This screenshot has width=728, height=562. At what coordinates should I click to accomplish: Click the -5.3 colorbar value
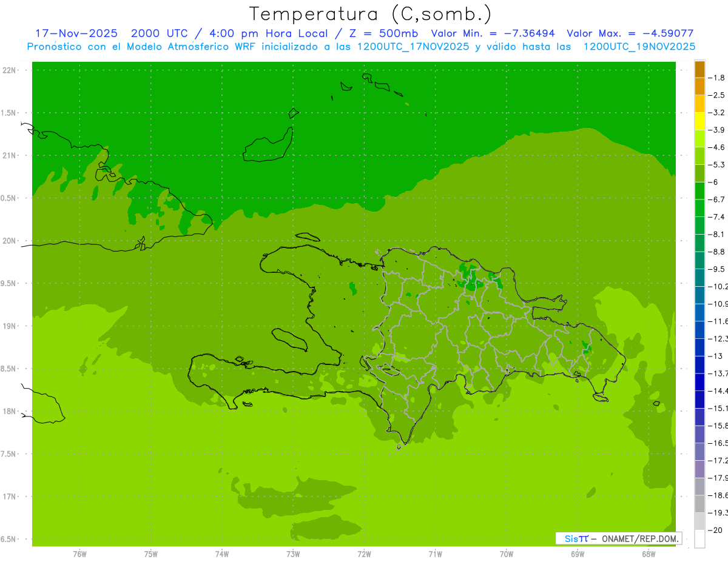click(717, 165)
